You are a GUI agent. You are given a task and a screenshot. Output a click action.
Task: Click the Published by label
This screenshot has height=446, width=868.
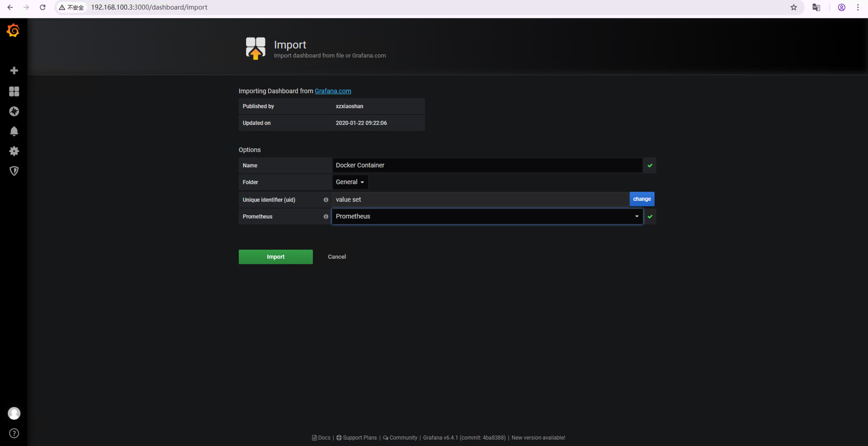(x=258, y=106)
